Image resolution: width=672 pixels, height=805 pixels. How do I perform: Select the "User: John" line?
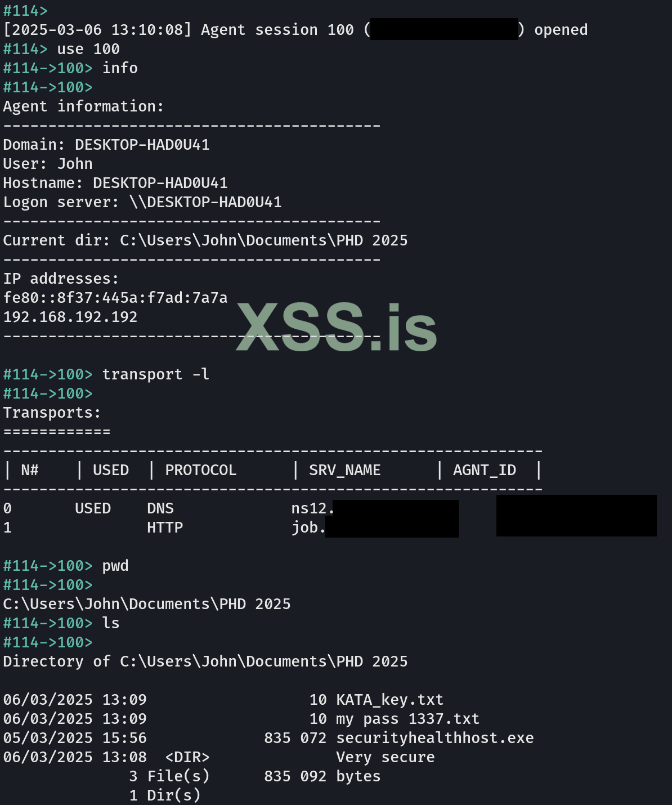tap(48, 164)
